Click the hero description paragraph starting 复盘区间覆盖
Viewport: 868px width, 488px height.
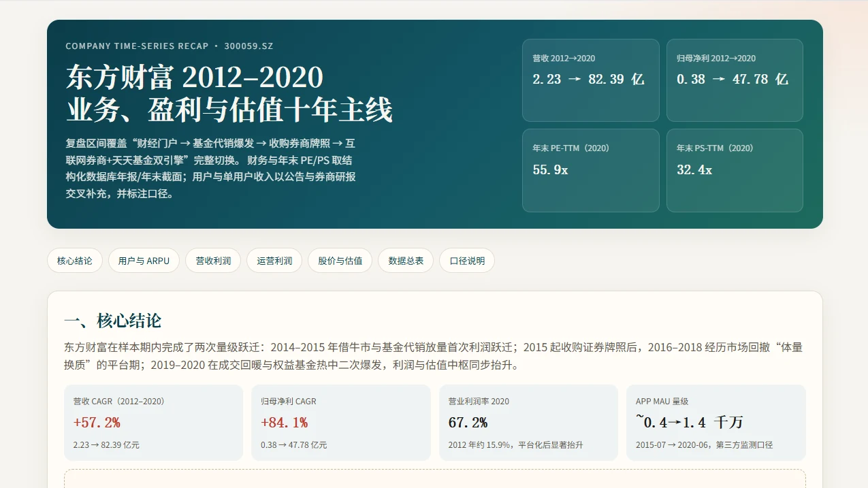(211, 168)
